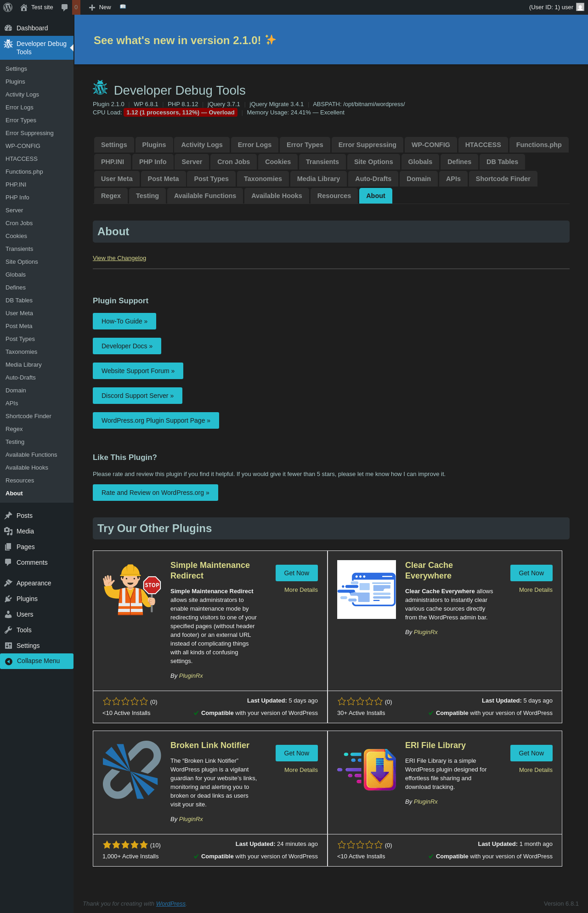
Task: Open the Error Logs tab
Action: click(x=254, y=145)
